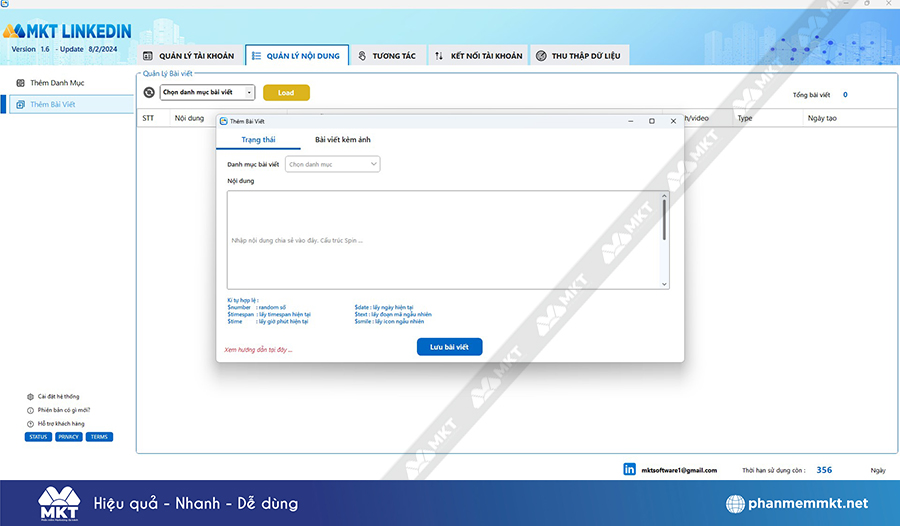The height and width of the screenshot is (526, 900).
Task: Click the Thêm Bài Viết sidebar icon
Action: [21, 105]
